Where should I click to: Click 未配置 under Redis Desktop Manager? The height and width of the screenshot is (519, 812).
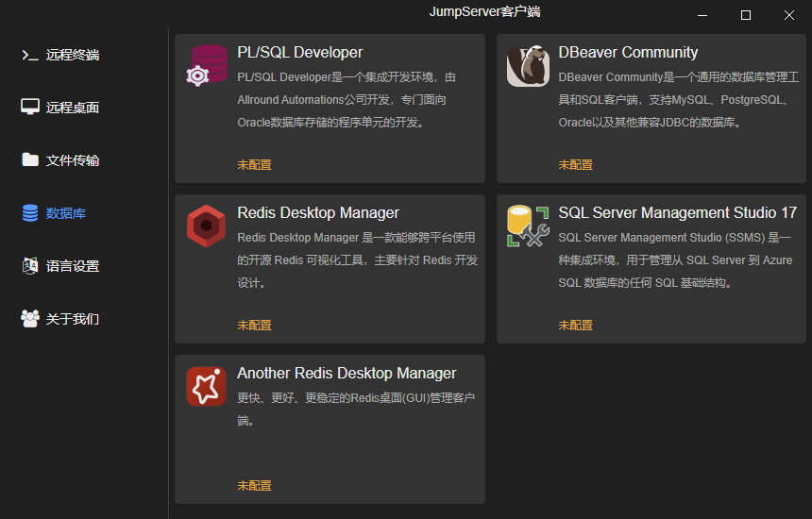coord(254,325)
